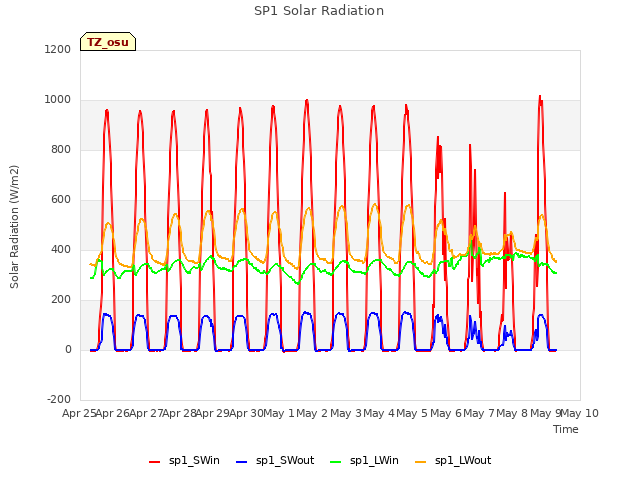
Task: Click the -200 y-axis tick label
Action: [59, 399]
